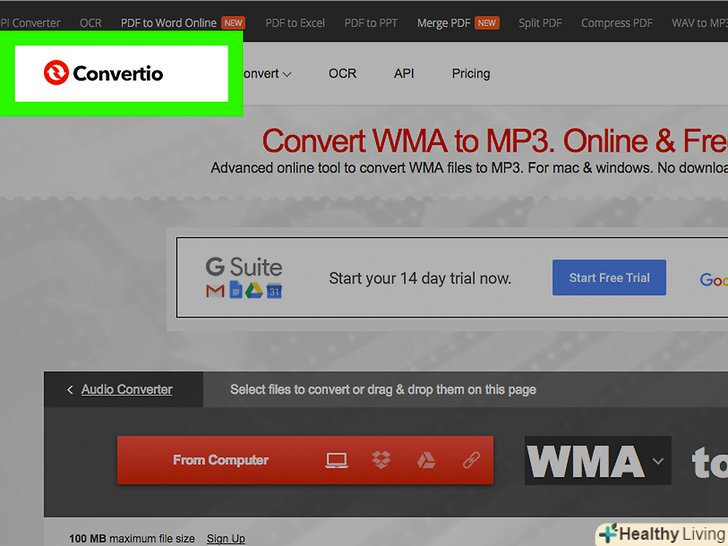Click Select files to convert instruction text

click(383, 390)
